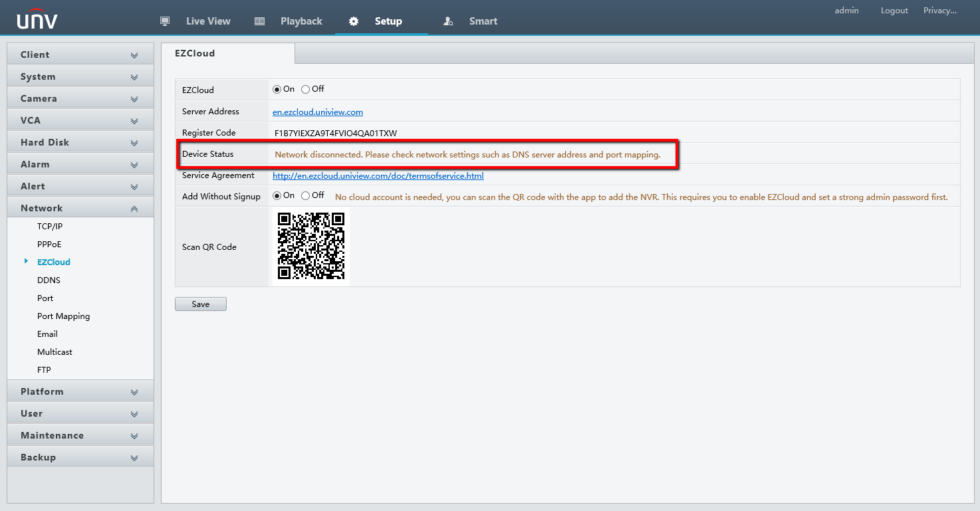This screenshot has height=511, width=980.
Task: Open the Playback tab
Action: [x=301, y=21]
